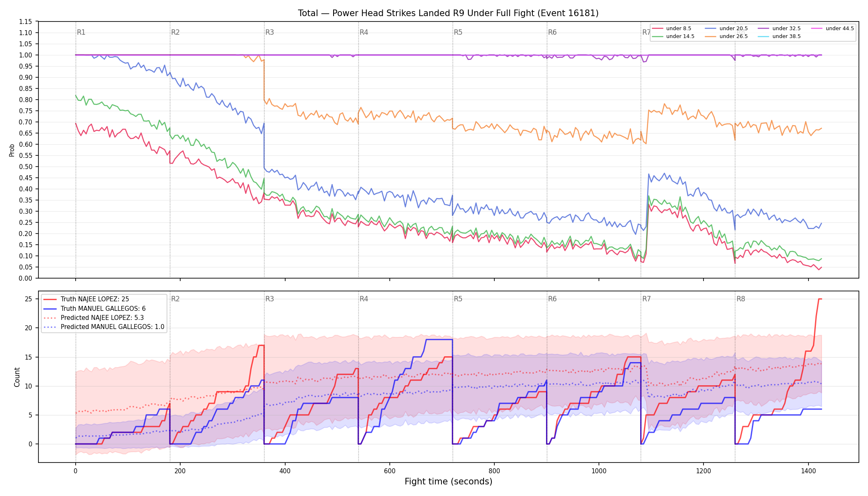Click the orange 'under 26.5' legend line swatch
Screen dimensions: 868x496
click(x=711, y=36)
